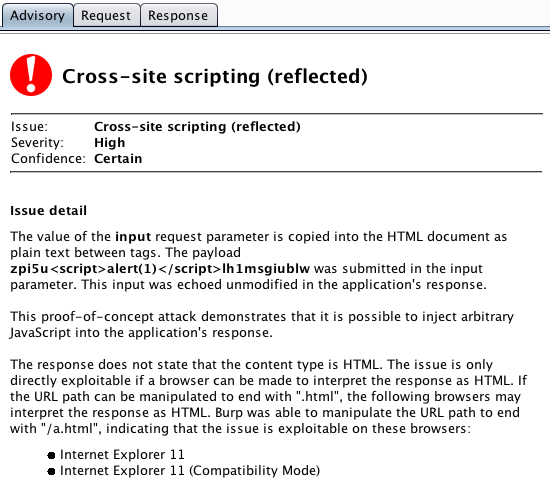The image size is (550, 500).
Task: Click the Cross-site scripting (reflected) heading
Action: click(215, 76)
